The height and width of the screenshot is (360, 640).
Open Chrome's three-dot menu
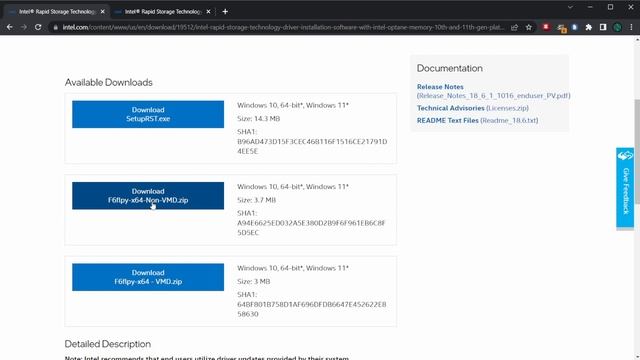631,27
